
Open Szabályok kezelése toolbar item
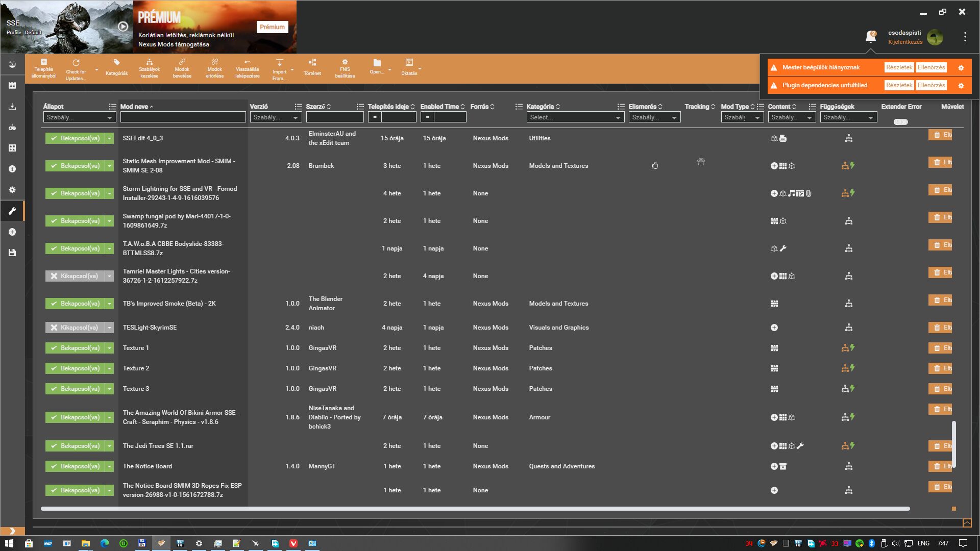(150, 68)
